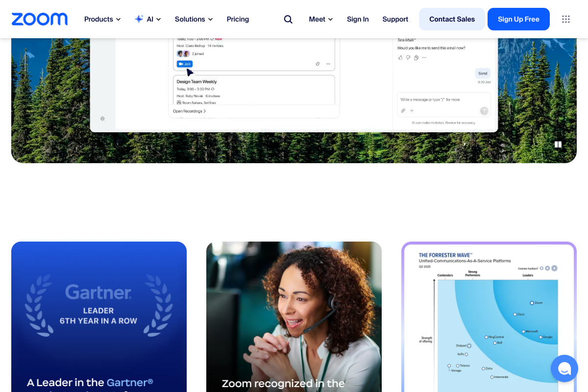Viewport: 588px width, 392px height.
Task: Expand the Products dropdown
Action: click(102, 19)
